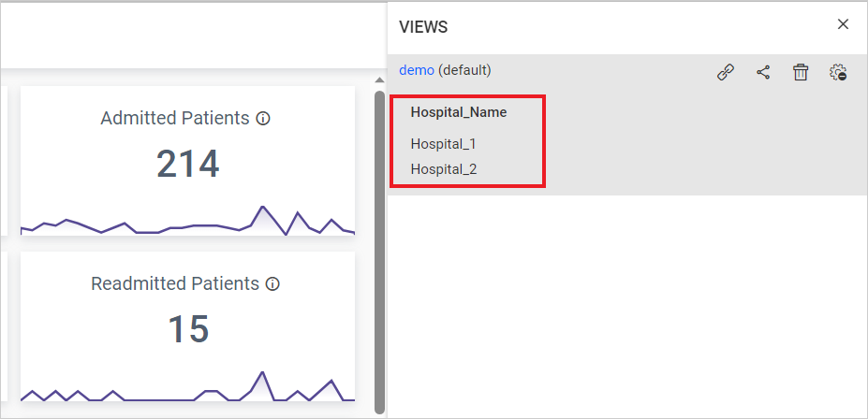This screenshot has height=419, width=868.
Task: Close the Views panel
Action: coord(843,24)
